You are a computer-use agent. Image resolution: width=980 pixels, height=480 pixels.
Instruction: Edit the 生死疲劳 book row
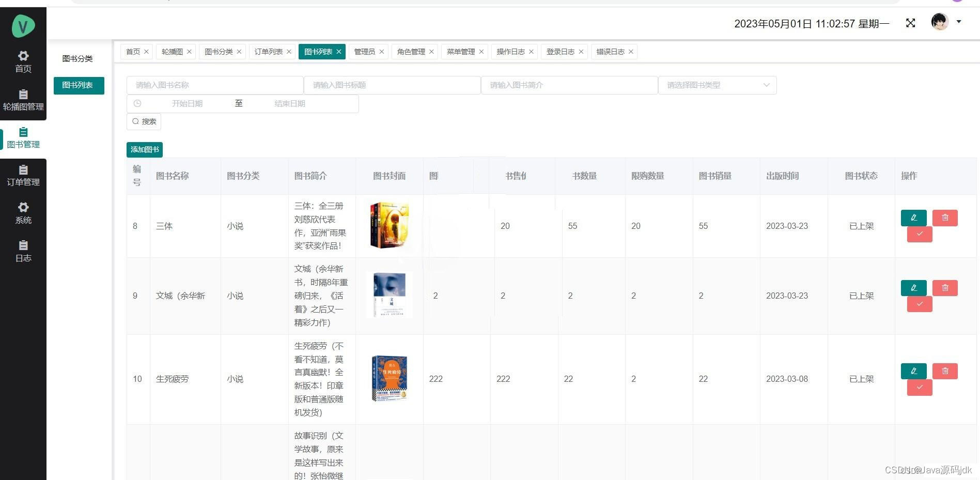coord(913,371)
